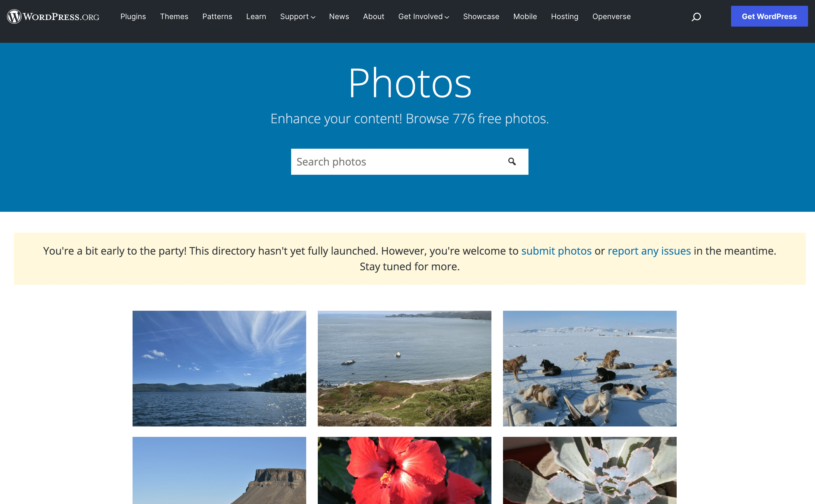The width and height of the screenshot is (815, 504).
Task: Click the Support dropdown menu item
Action: (x=298, y=16)
